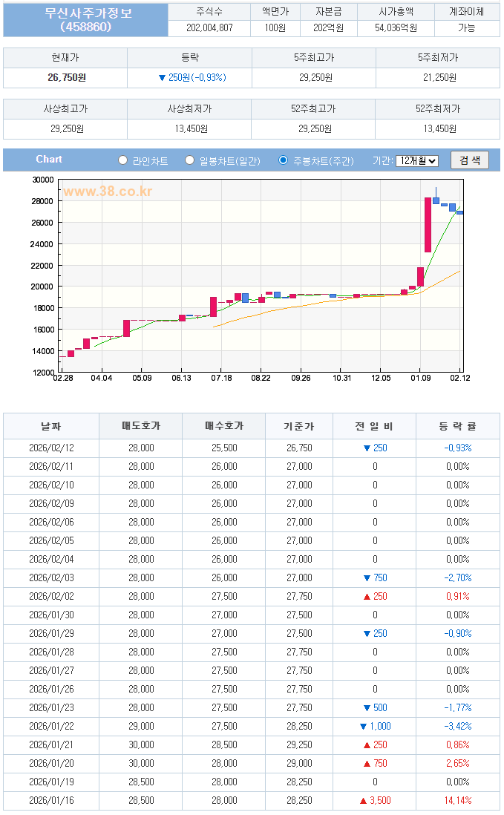This screenshot has height=815, width=504.
Task: Click the 기준가 column header
Action: coord(299,426)
